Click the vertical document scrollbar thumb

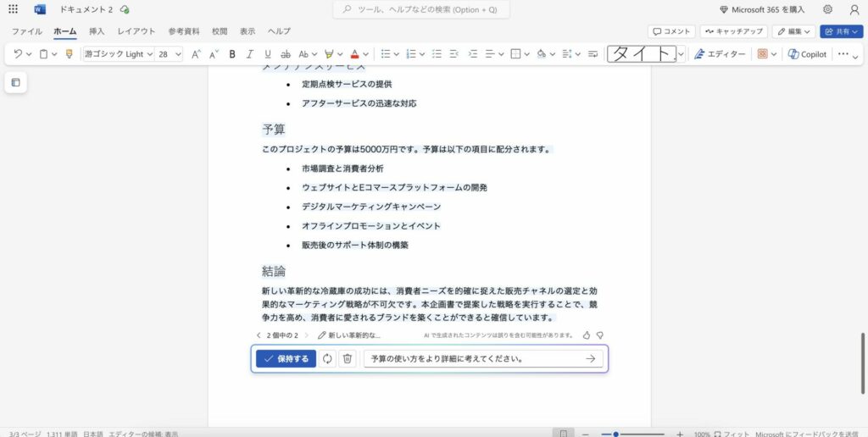(862, 363)
